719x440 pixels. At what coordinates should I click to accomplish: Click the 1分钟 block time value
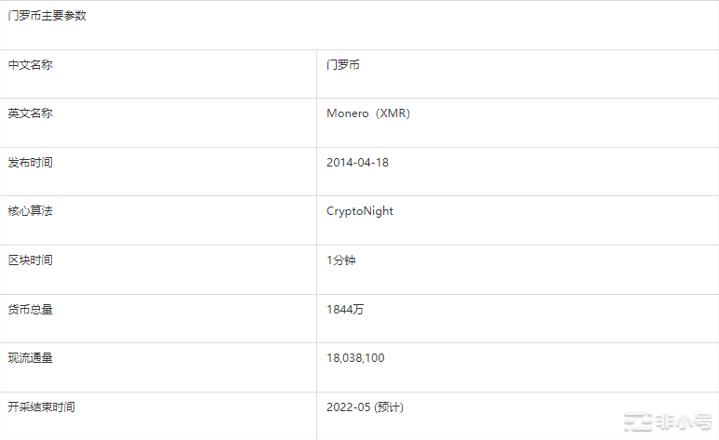(341, 261)
